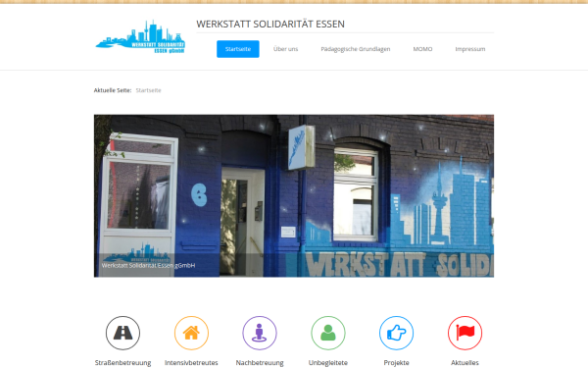Click the Unbegleitete green user icon
The image size is (588, 368).
click(x=328, y=333)
